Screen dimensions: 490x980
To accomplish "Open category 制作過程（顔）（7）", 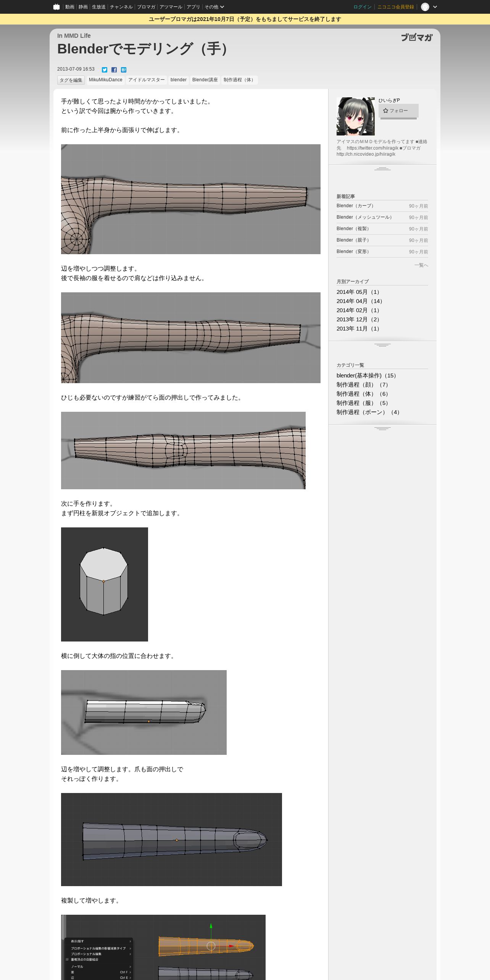I will coord(363,385).
